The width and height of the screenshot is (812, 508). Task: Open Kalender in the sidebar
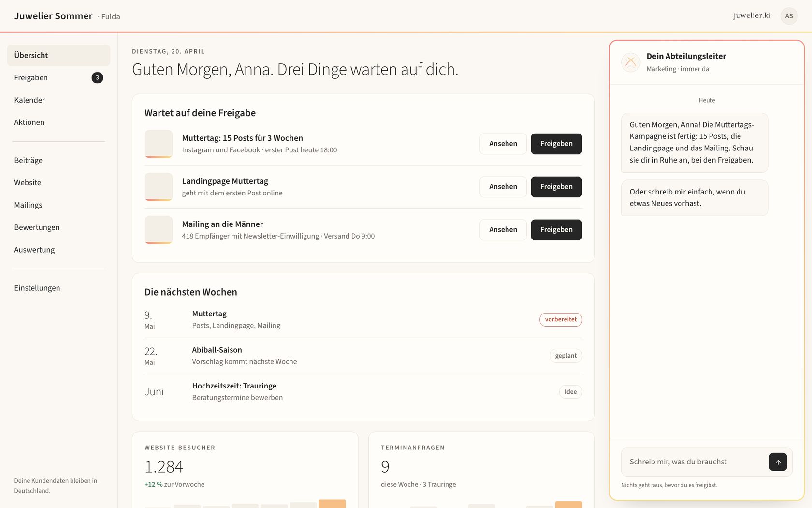58,100
